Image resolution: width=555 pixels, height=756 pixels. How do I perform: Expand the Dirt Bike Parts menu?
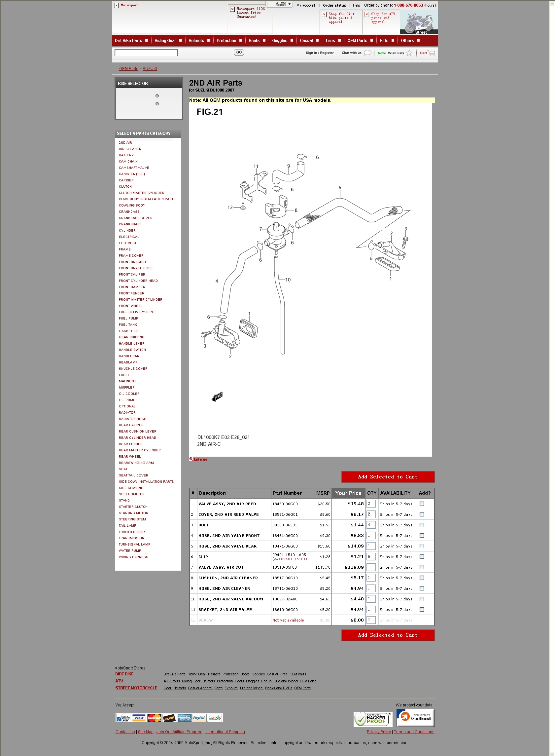click(x=131, y=41)
